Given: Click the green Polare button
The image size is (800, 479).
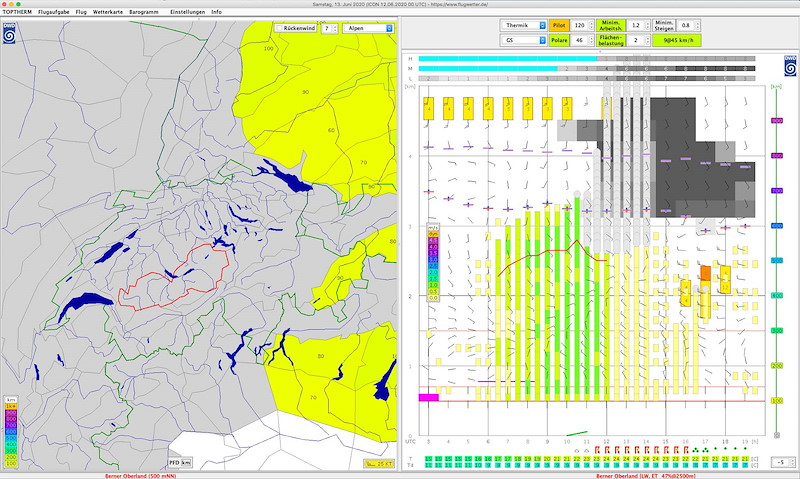Looking at the screenshot, I should 559,40.
